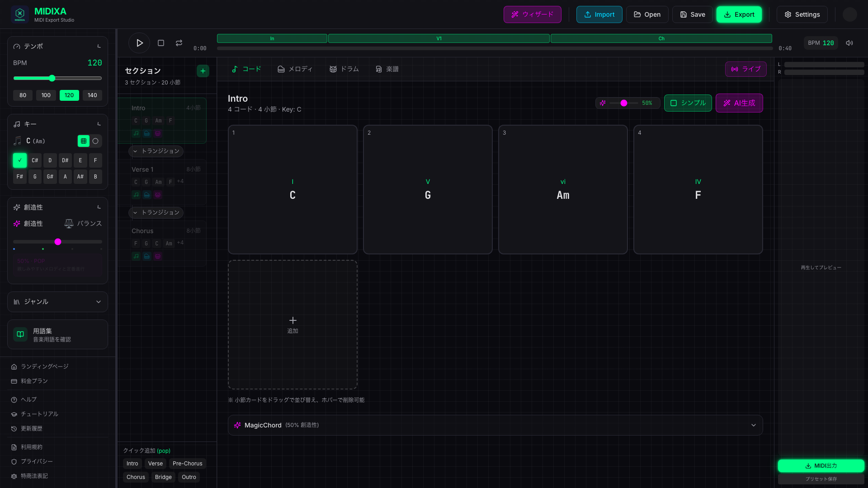Switch to the ドラム tab

[x=344, y=69]
